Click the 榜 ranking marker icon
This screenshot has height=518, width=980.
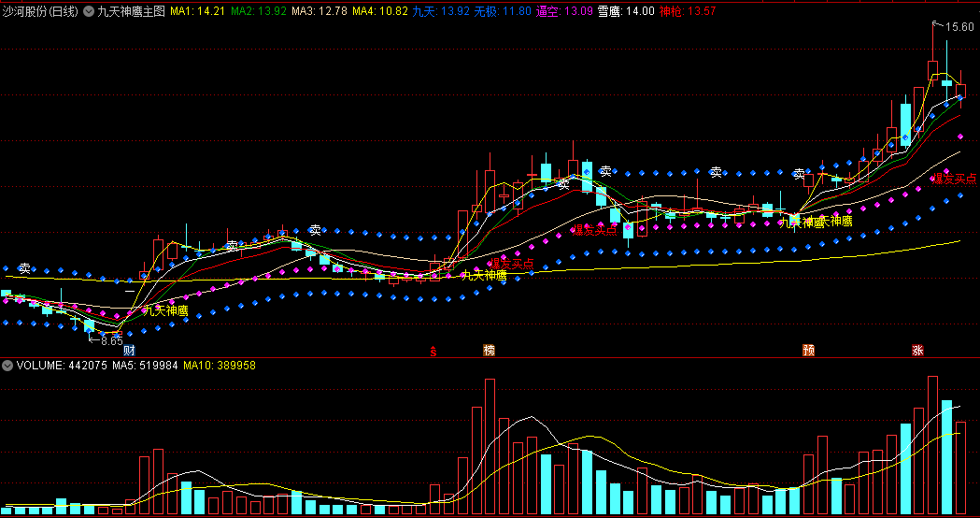(x=489, y=351)
